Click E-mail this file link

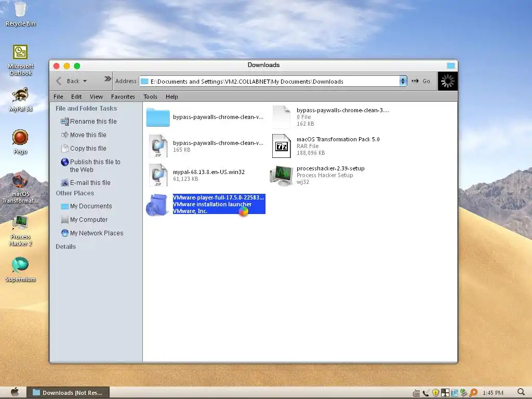[86, 183]
